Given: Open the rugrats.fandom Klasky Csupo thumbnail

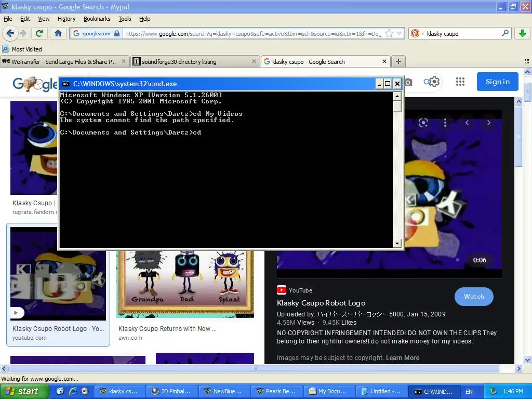Looking at the screenshot, I should point(34,148).
